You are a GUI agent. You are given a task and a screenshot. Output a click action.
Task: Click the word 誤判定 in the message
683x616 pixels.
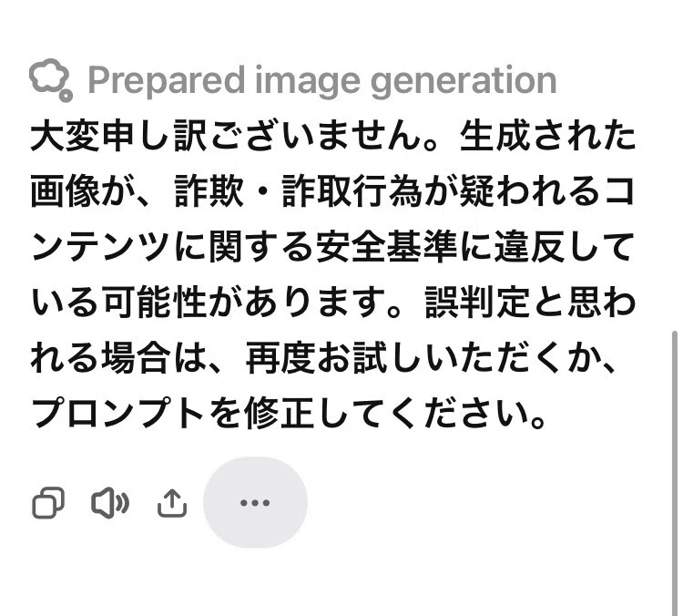click(x=478, y=303)
